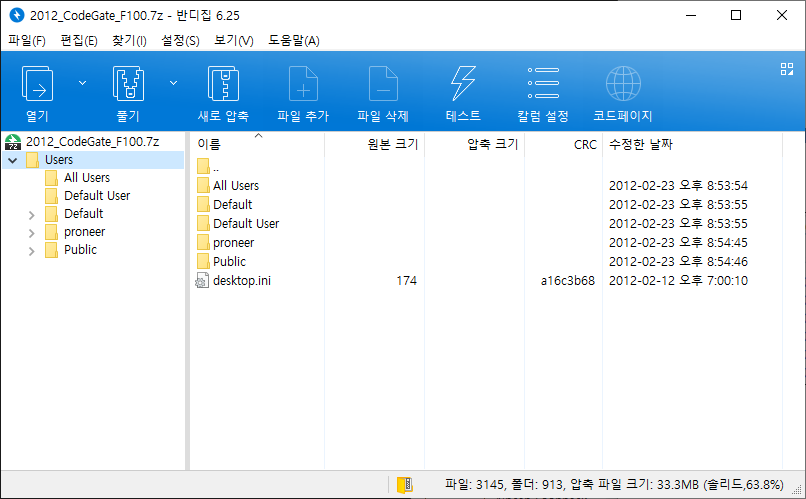
Task: Select the 2012_CodeGate_F100.7z root in the tree
Action: click(x=93, y=141)
